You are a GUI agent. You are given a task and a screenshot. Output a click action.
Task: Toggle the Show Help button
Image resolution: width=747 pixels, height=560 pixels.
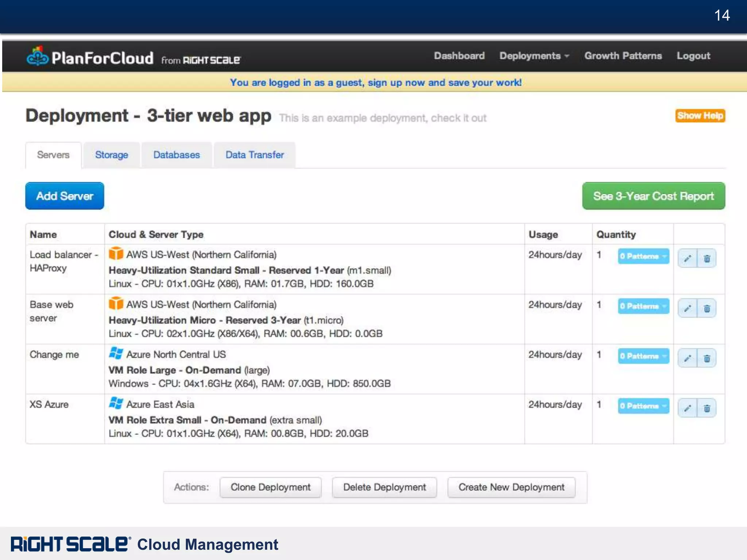pyautogui.click(x=700, y=116)
